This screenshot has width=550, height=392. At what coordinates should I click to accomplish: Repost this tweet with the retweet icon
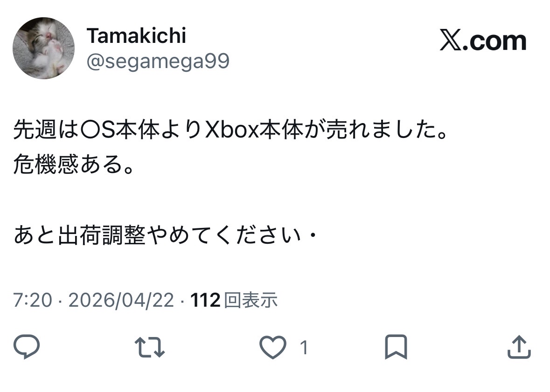[x=150, y=348]
